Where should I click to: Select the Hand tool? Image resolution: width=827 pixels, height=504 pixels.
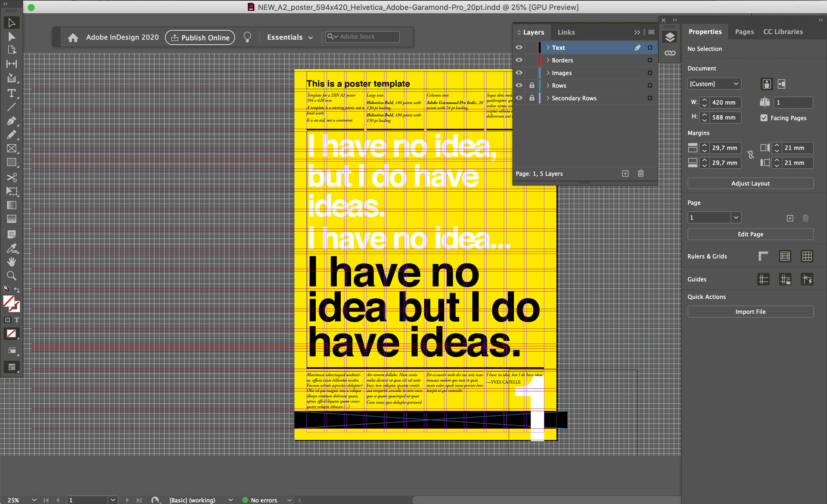[12, 262]
